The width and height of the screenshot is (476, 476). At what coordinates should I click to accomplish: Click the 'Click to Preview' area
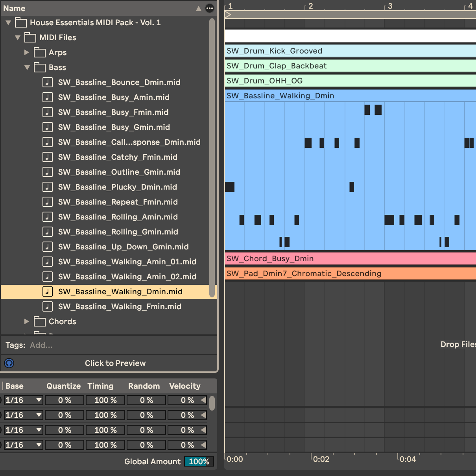[x=115, y=363]
